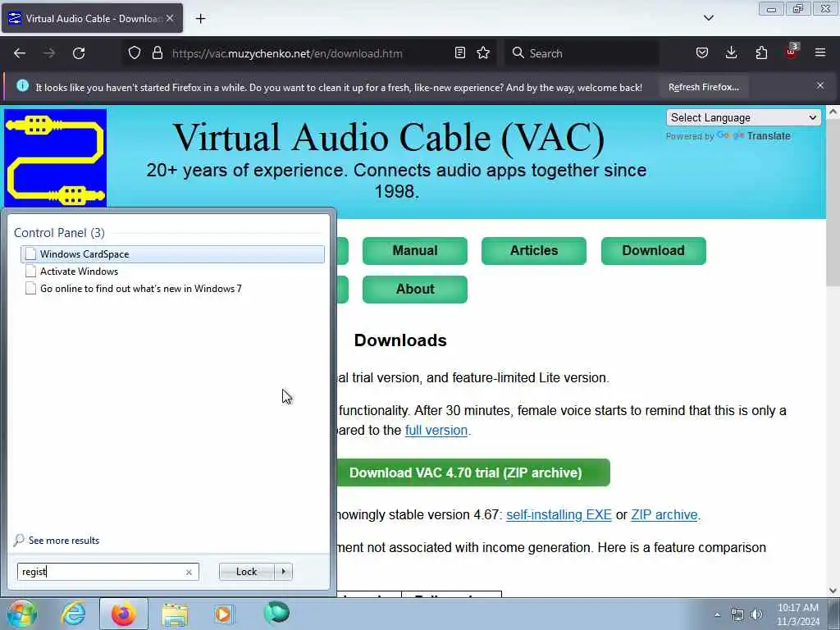Open the extensions puzzle icon
Viewport: 840px width, 630px height.
[x=761, y=53]
